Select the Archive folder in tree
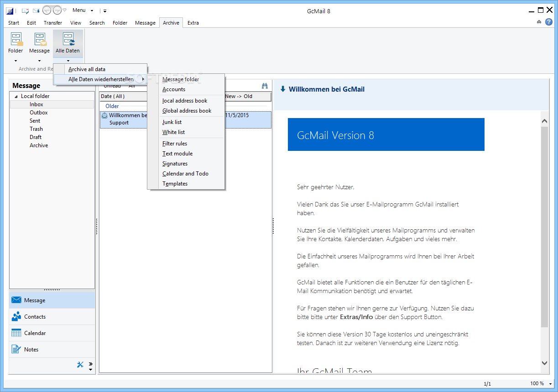 click(39, 145)
